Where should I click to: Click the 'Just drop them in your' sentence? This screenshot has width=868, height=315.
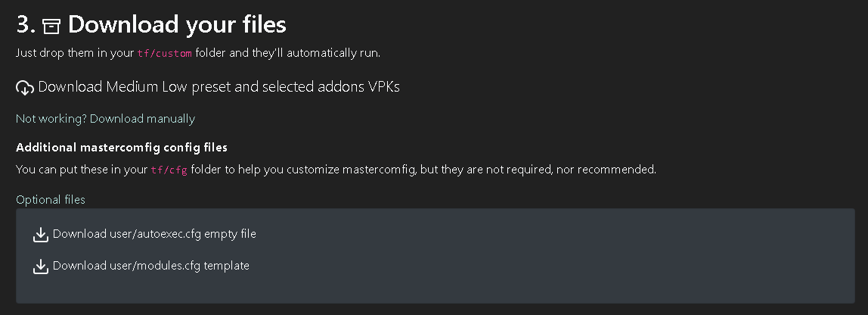[x=74, y=54]
